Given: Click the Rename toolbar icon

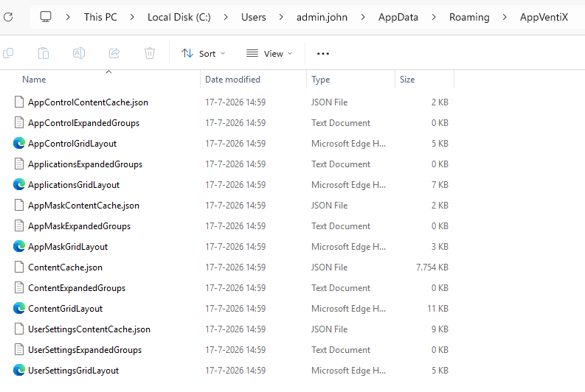Looking at the screenshot, I should point(79,53).
